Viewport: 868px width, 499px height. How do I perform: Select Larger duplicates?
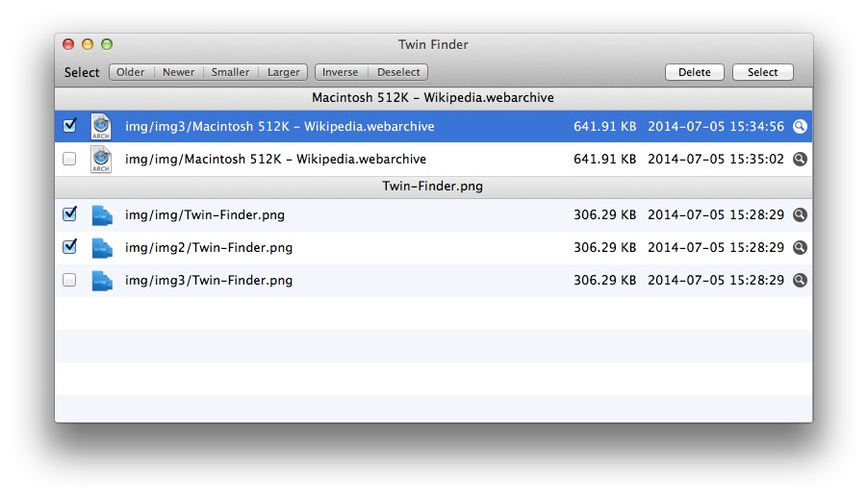point(283,72)
